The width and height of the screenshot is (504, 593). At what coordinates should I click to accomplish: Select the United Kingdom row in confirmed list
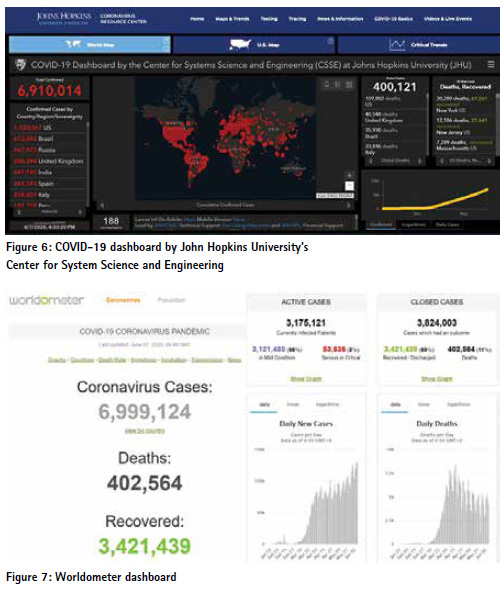(x=49, y=161)
